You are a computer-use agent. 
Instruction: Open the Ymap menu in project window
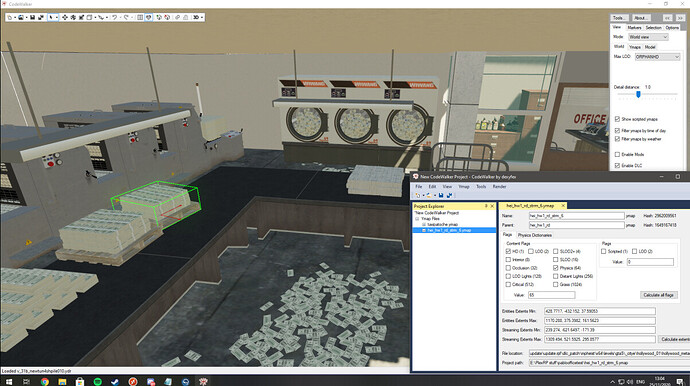coord(464,187)
